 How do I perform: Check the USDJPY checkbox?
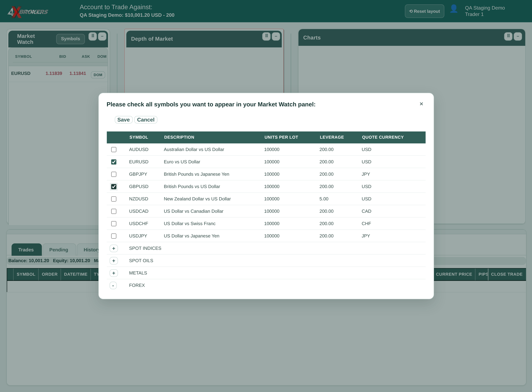(114, 236)
